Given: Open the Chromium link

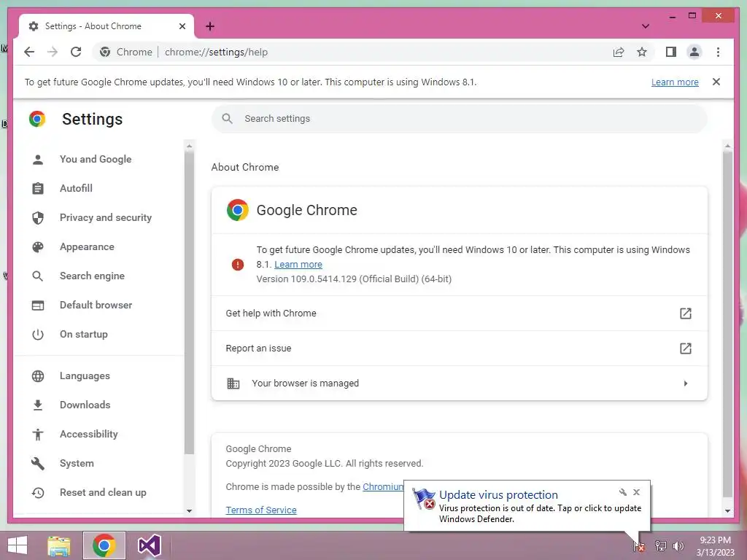Looking at the screenshot, I should pyautogui.click(x=383, y=486).
